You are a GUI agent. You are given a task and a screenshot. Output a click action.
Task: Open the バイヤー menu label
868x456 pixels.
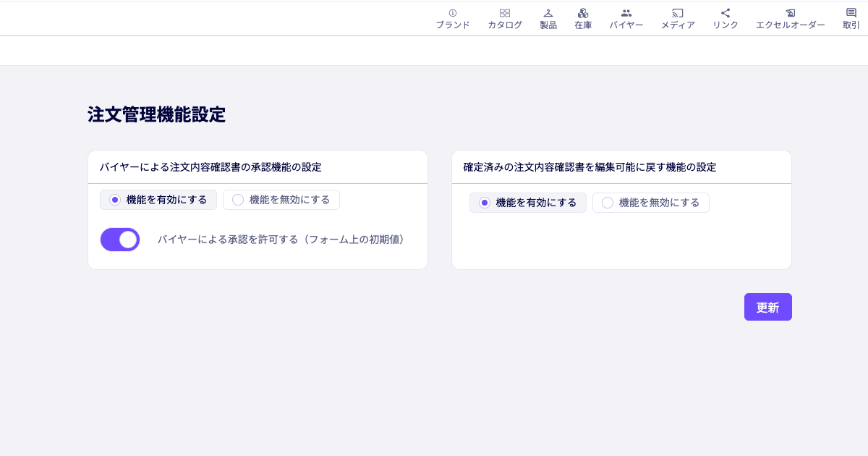tap(626, 25)
